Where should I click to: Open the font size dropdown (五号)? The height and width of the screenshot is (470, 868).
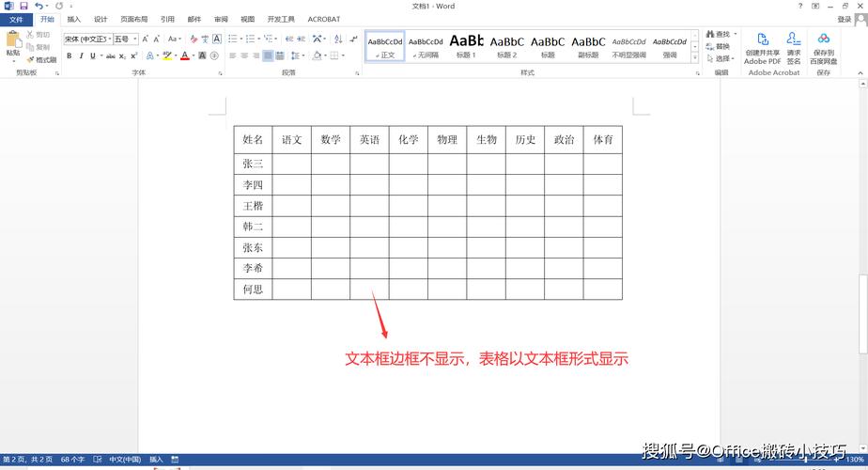(135, 39)
